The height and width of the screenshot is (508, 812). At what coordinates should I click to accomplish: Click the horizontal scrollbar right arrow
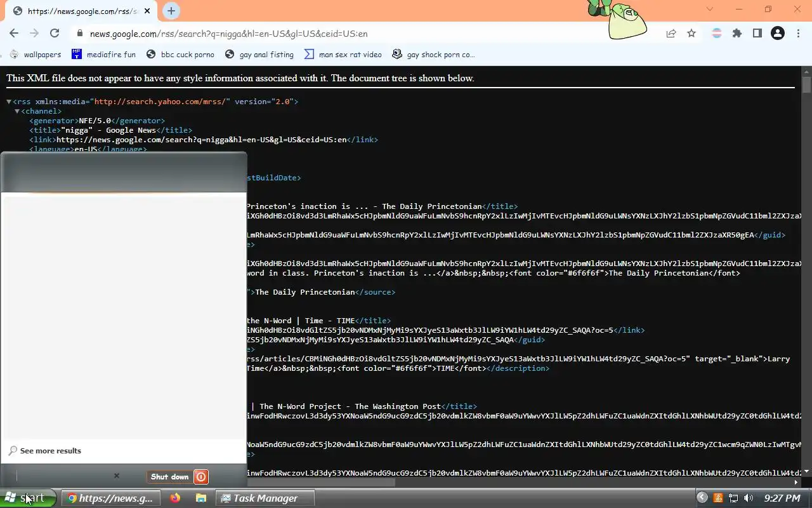[796, 483]
